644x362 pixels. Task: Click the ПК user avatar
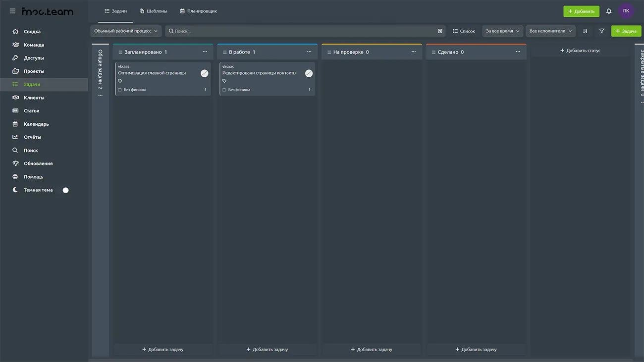pos(626,11)
